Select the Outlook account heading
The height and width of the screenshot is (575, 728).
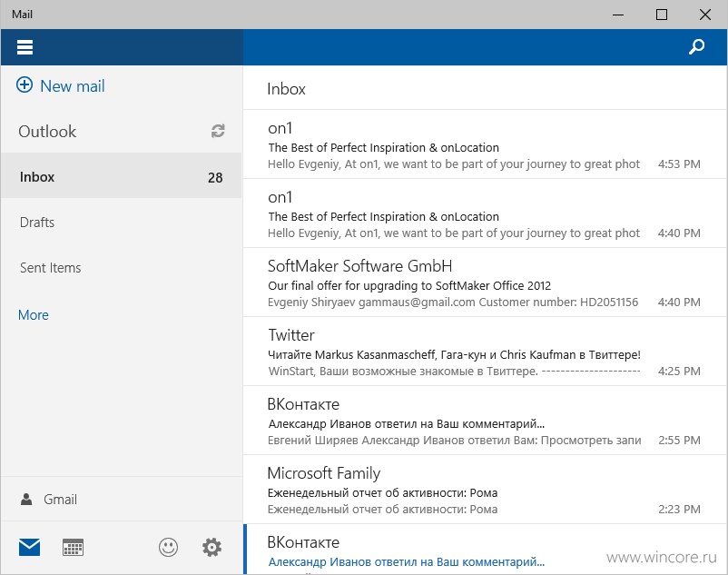click(x=47, y=132)
